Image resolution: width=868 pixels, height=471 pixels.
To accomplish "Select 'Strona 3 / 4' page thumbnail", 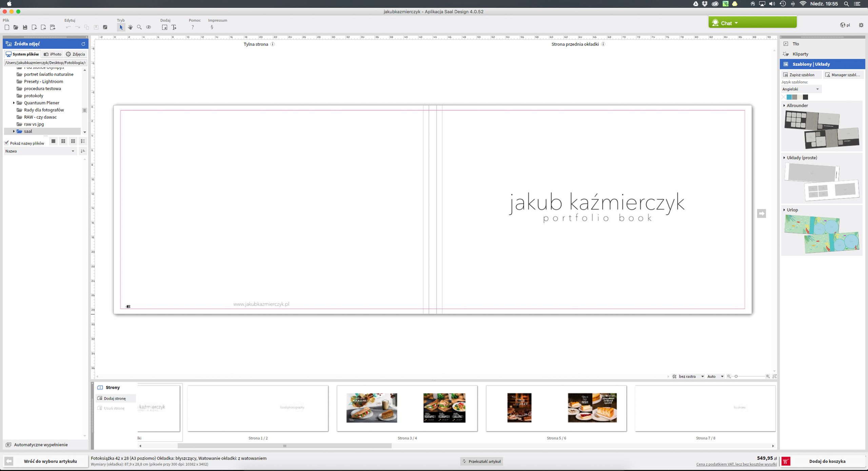I will (x=407, y=408).
